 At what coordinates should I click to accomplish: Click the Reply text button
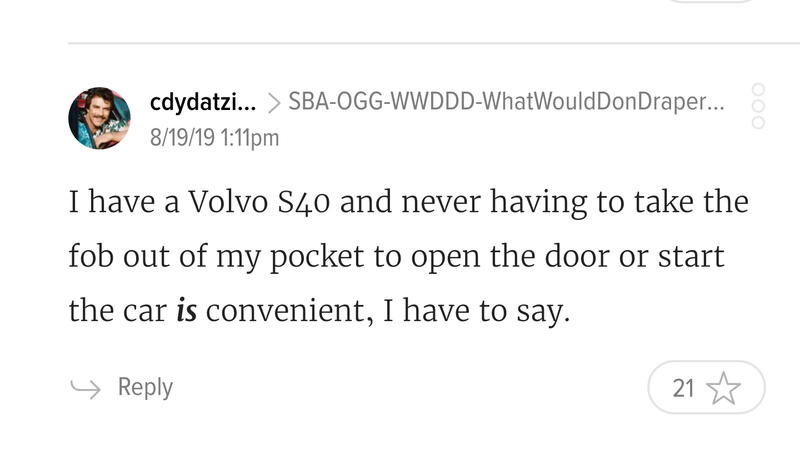tap(145, 387)
